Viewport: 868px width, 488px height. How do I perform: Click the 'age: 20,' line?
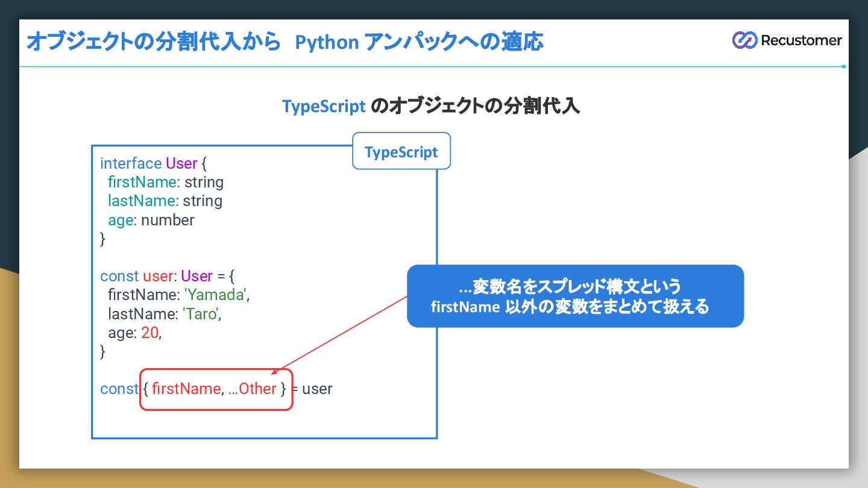[135, 333]
